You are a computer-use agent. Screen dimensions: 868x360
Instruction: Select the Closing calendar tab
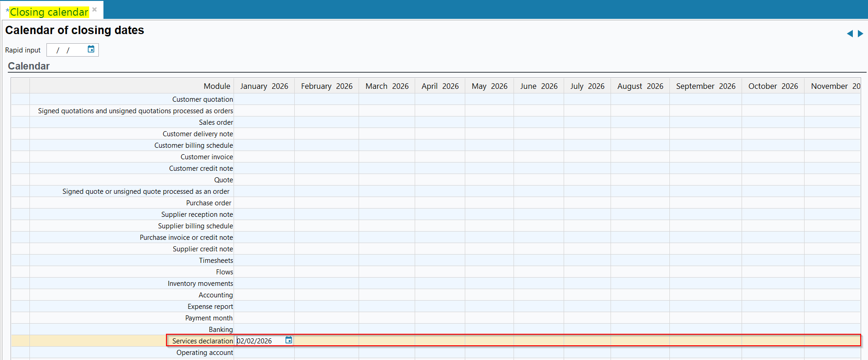pos(49,12)
